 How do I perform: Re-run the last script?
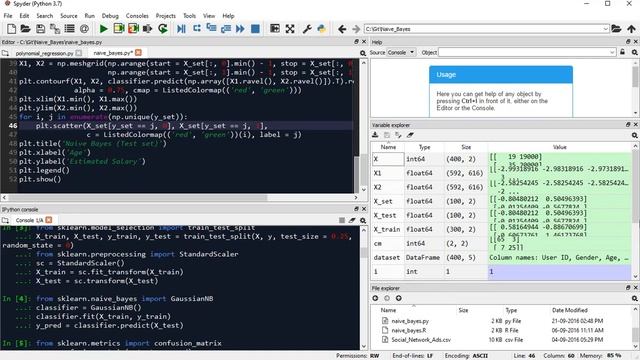pyautogui.click(x=163, y=29)
